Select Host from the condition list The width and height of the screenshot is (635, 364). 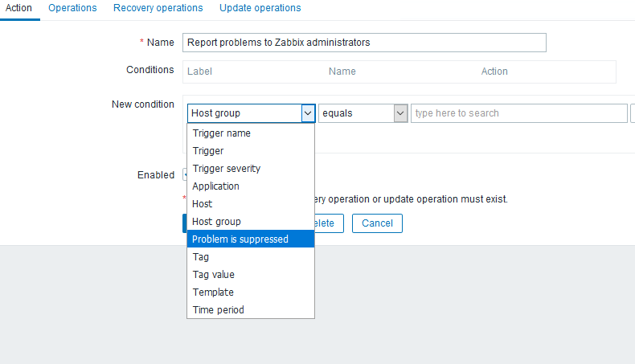pos(203,204)
